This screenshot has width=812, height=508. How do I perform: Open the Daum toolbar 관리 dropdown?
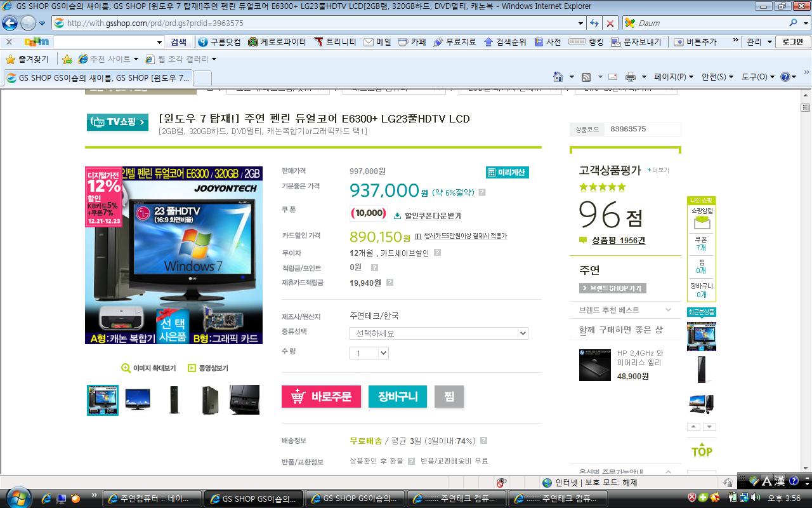pyautogui.click(x=759, y=42)
